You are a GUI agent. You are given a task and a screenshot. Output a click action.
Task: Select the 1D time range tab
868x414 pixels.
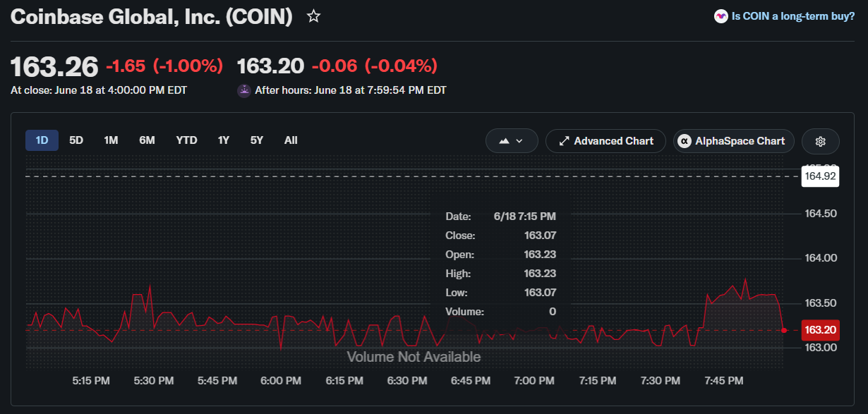(x=42, y=140)
